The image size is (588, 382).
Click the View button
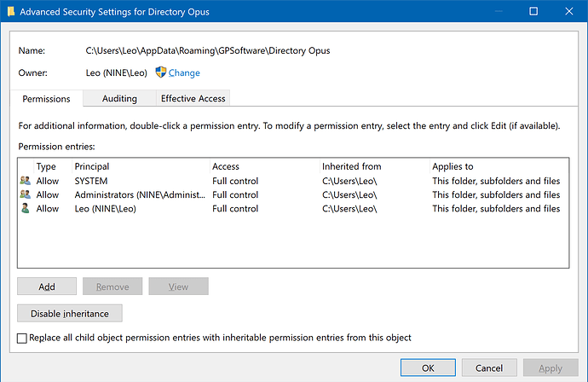click(x=178, y=286)
